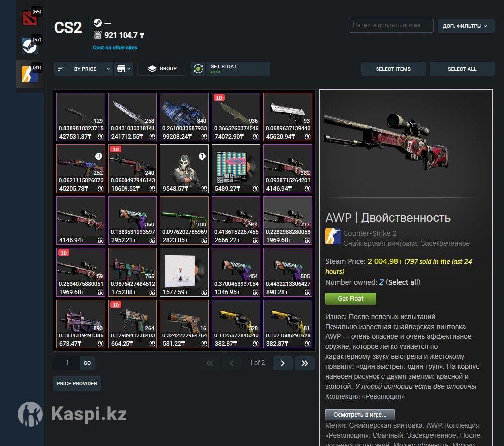Viewport: 504px width, 446px height.
Task: Click the item name search field
Action: point(391,26)
